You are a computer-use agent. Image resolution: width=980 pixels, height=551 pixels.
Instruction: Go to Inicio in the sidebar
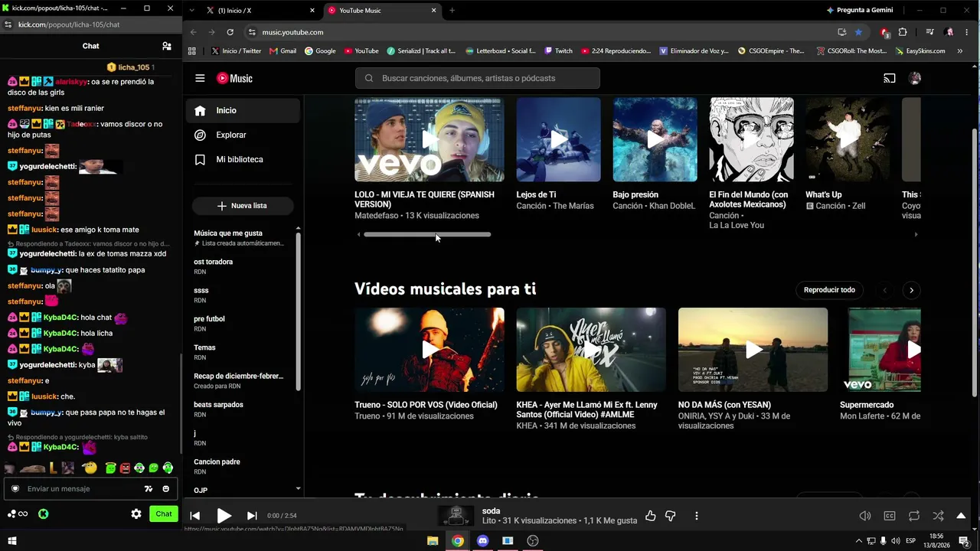click(x=243, y=110)
